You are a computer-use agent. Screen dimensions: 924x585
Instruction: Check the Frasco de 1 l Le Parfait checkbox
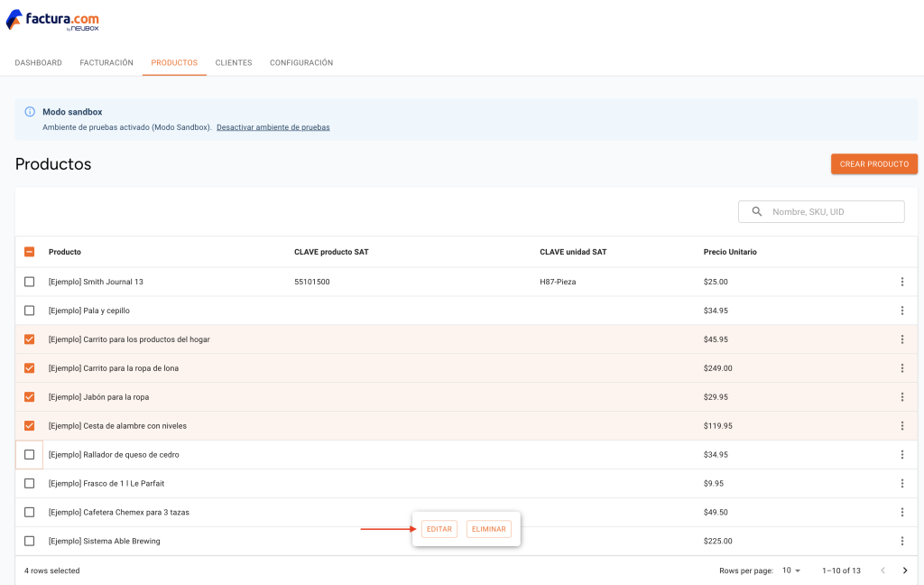(x=30, y=484)
